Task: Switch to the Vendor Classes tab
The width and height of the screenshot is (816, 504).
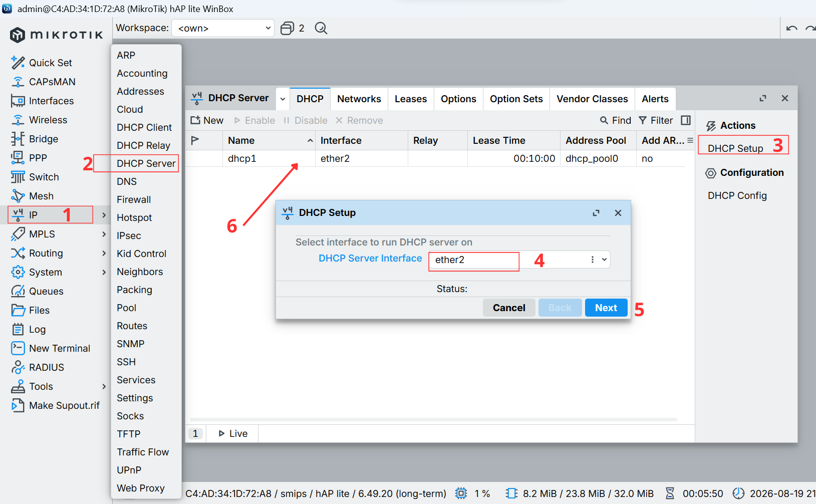Action: (592, 99)
